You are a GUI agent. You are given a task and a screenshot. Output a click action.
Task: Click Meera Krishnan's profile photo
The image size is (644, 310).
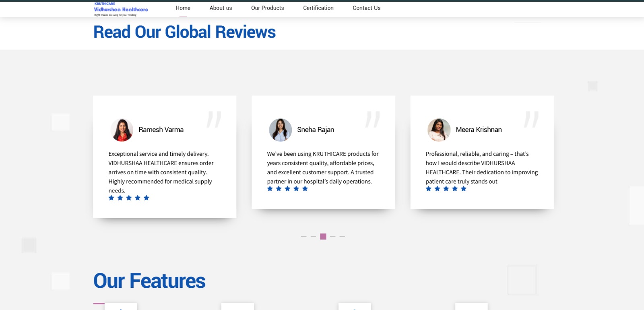tap(439, 130)
